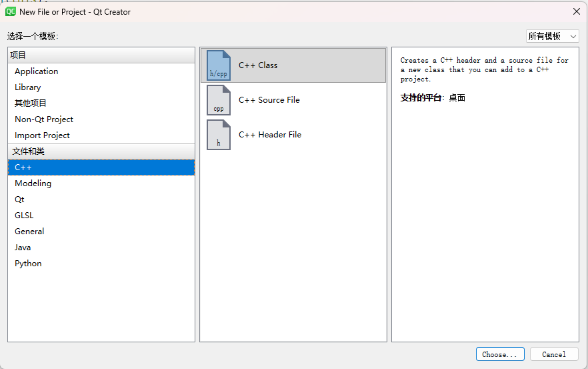588x369 pixels.
Task: Click the C++ Class template label
Action: [258, 65]
